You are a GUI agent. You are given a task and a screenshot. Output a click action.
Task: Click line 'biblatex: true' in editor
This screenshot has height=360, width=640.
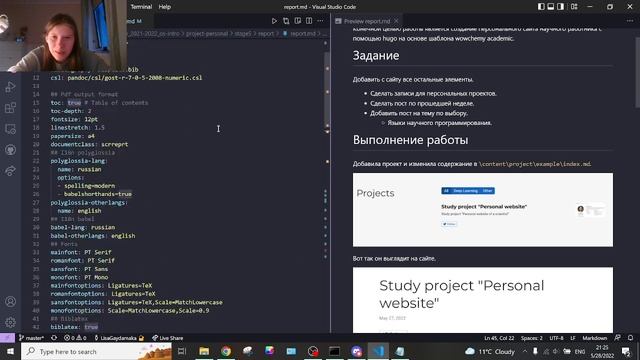pyautogui.click(x=74, y=327)
